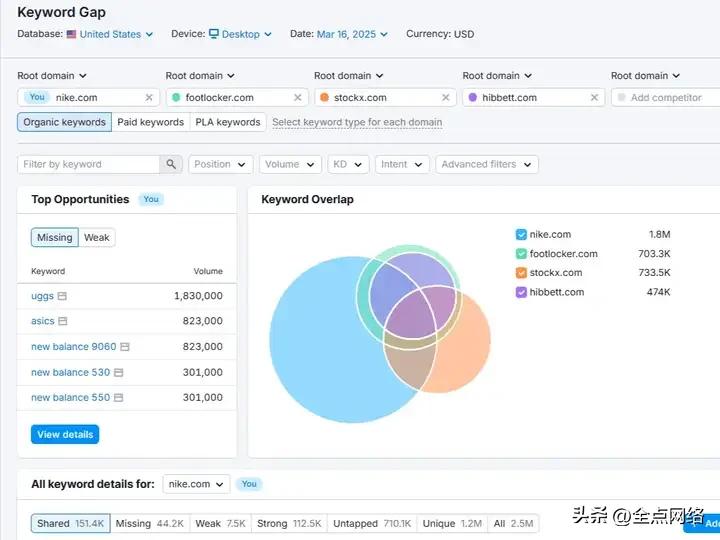Image resolution: width=720 pixels, height=540 pixels.
Task: Click the orange dot of stockx.com field
Action: pyautogui.click(x=324, y=97)
